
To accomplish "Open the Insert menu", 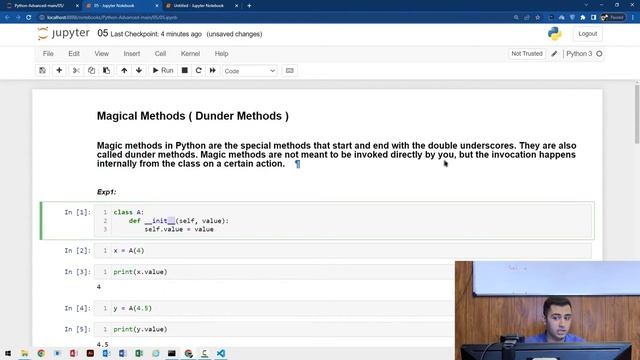I will click(131, 53).
